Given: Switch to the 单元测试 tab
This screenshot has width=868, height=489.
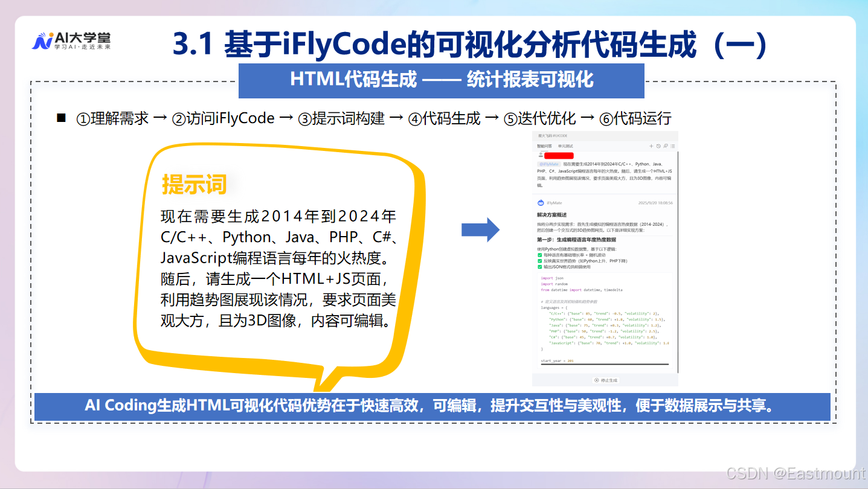Looking at the screenshot, I should [x=565, y=146].
